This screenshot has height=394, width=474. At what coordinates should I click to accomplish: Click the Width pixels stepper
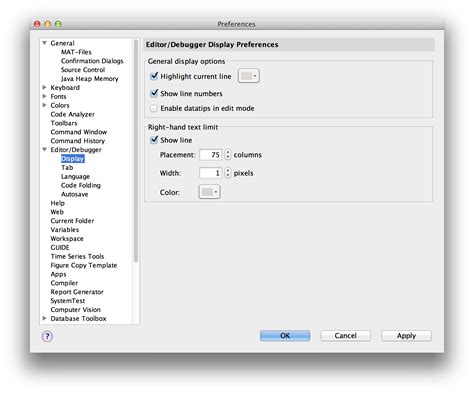click(228, 173)
